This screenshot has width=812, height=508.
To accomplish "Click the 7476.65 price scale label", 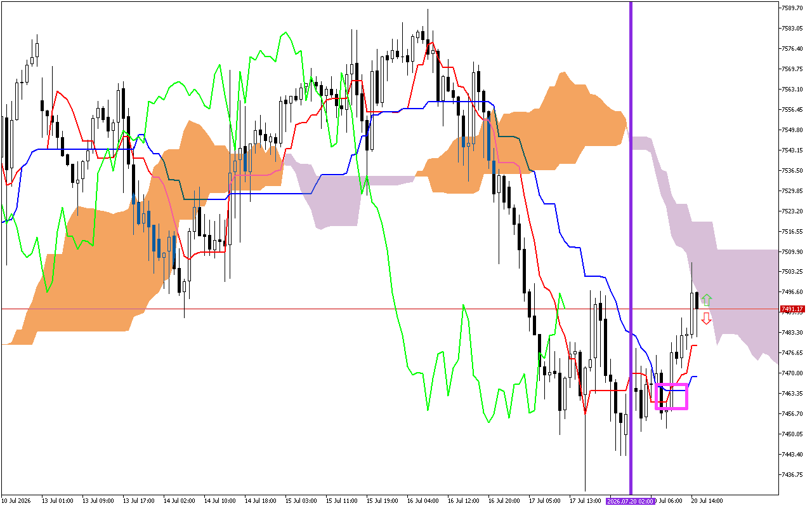I will [x=794, y=353].
